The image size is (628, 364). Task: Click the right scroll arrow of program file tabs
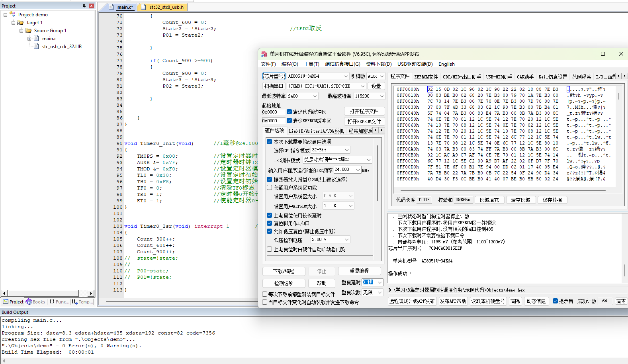(624, 76)
